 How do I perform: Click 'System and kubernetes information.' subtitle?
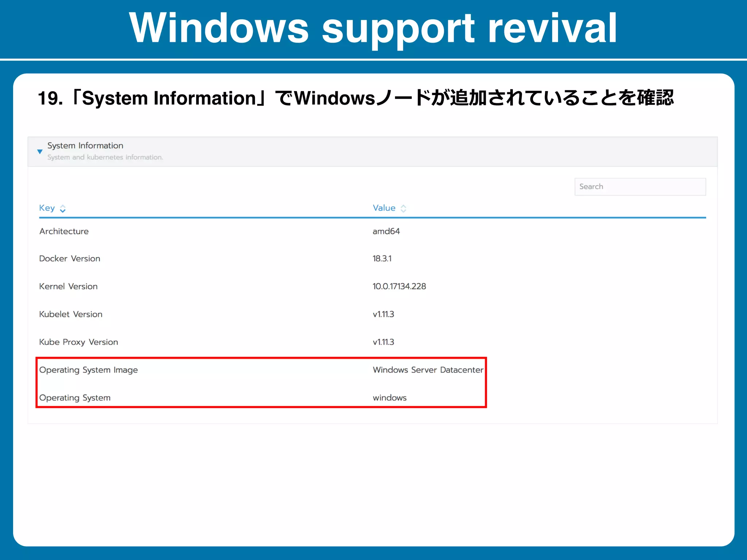pyautogui.click(x=105, y=157)
